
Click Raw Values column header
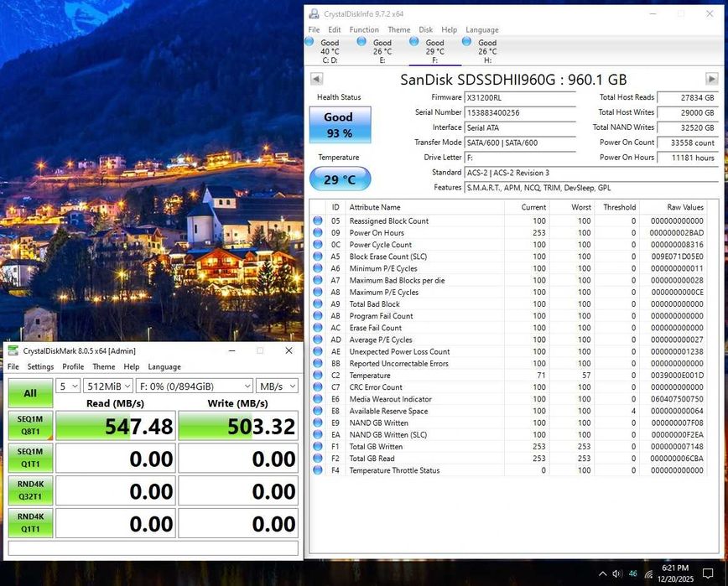(x=685, y=207)
